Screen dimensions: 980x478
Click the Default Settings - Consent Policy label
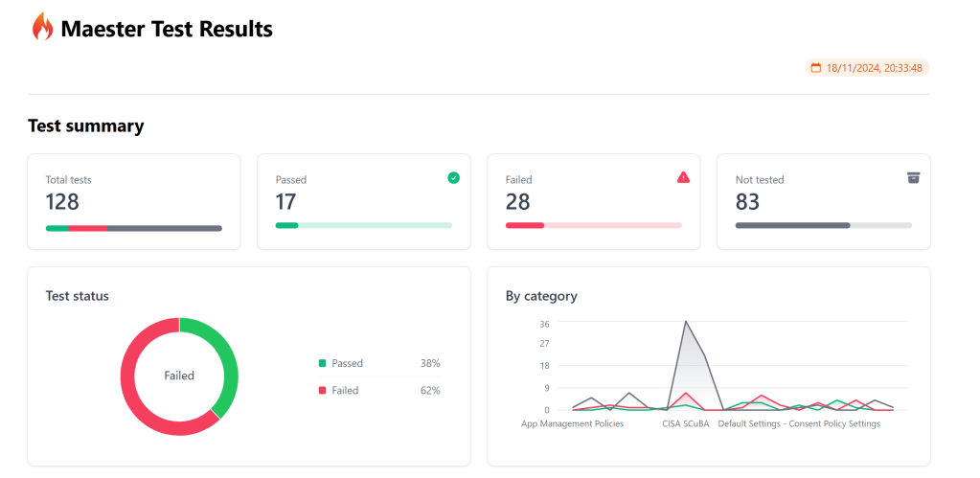pyautogui.click(x=798, y=423)
